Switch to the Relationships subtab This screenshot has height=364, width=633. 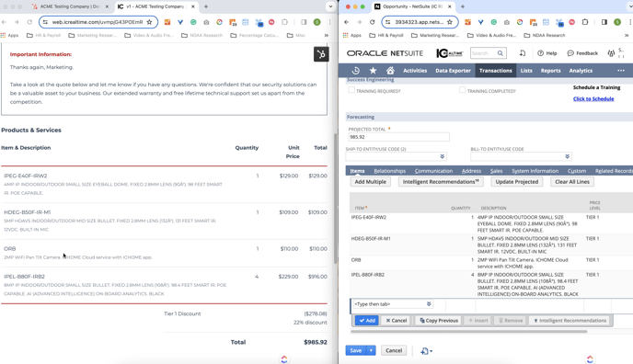click(389, 171)
